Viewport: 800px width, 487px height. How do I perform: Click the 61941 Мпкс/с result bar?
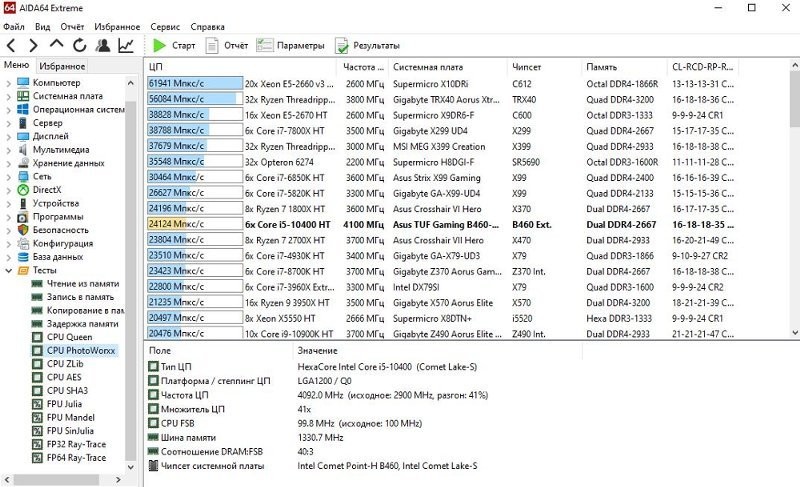pyautogui.click(x=195, y=84)
